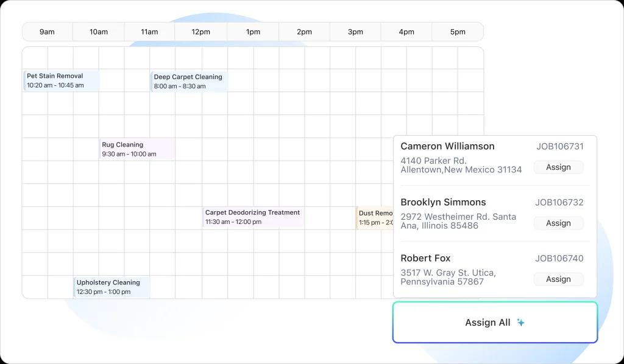
Task: Open the Upholstery Cleaning appointment
Action: click(x=112, y=287)
